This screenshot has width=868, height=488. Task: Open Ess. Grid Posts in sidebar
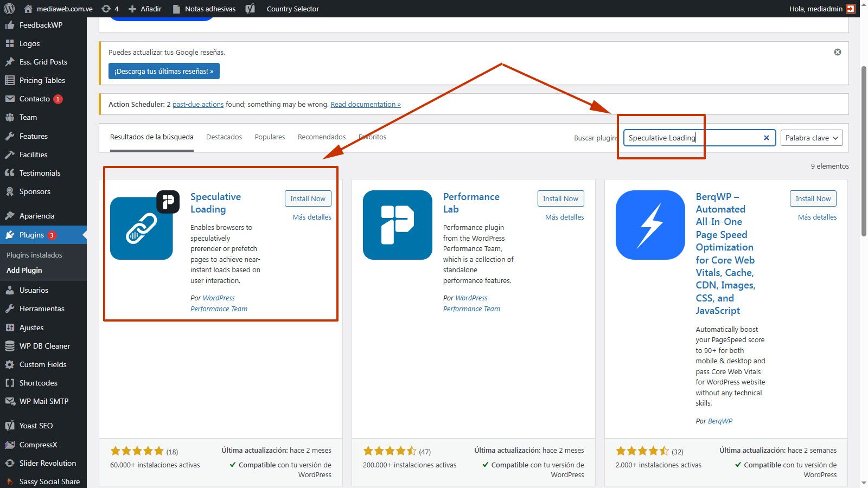coord(43,62)
